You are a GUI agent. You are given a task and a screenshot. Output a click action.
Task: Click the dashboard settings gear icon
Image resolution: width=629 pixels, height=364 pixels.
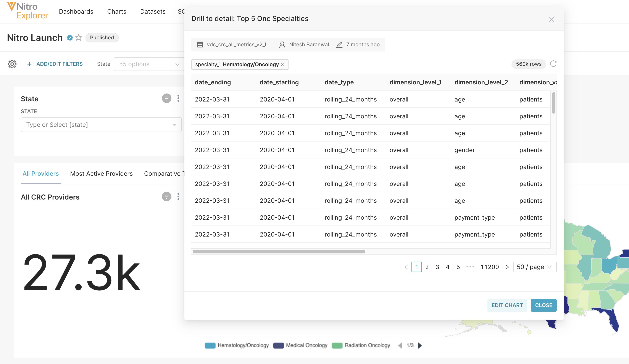[12, 64]
